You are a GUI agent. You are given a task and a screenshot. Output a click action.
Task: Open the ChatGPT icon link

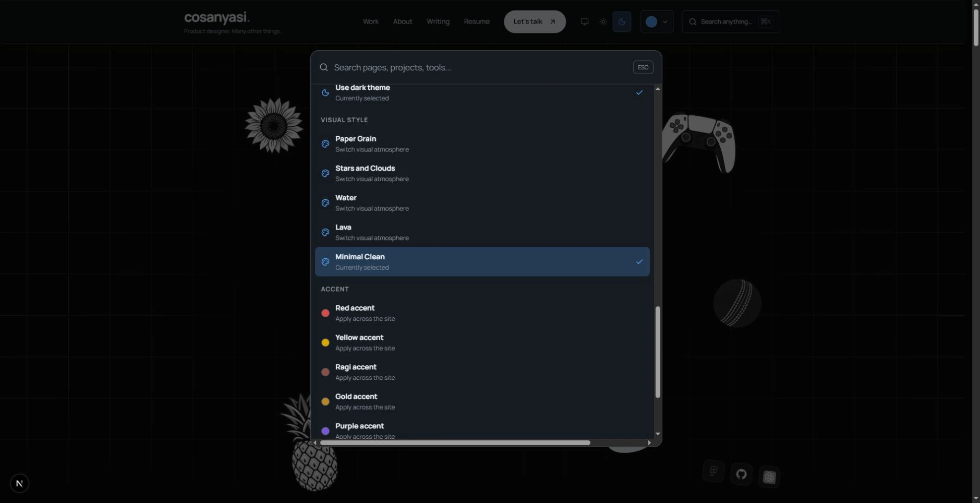point(769,477)
